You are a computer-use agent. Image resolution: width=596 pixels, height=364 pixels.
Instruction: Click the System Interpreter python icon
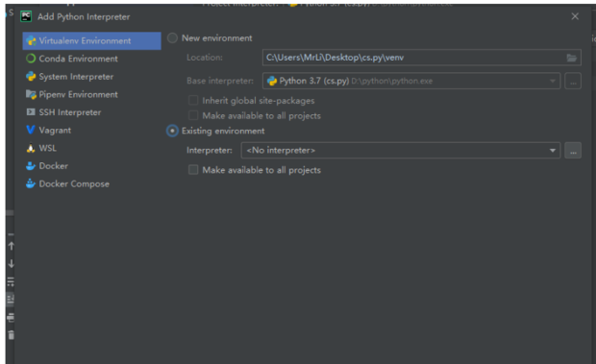pyautogui.click(x=31, y=76)
